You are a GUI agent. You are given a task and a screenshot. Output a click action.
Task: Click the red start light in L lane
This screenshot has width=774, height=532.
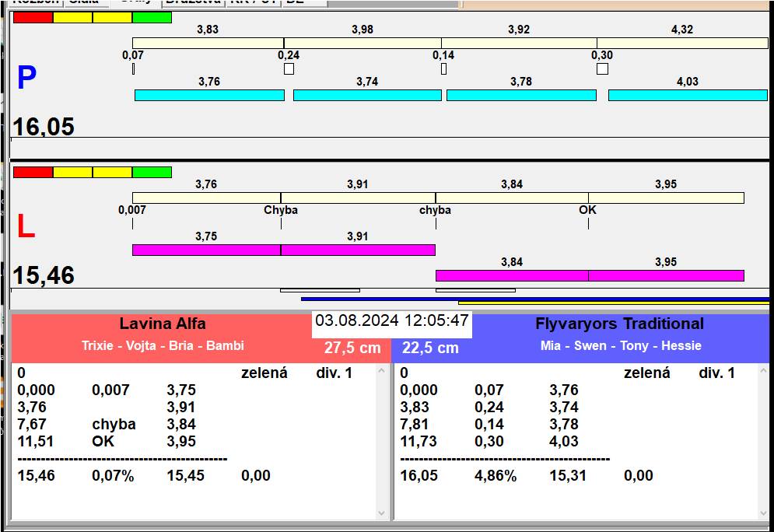point(33,172)
